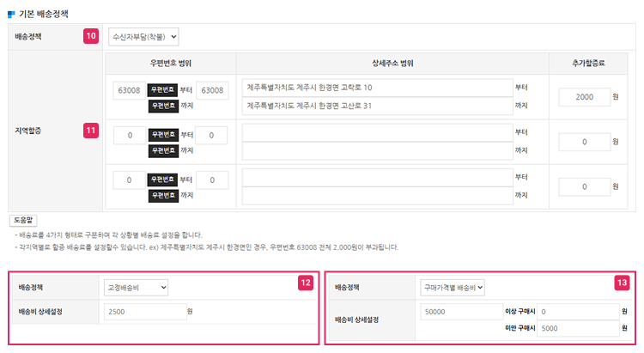Focus the address field showing 고산로 31
The image size is (644, 353).
pyautogui.click(x=378, y=106)
